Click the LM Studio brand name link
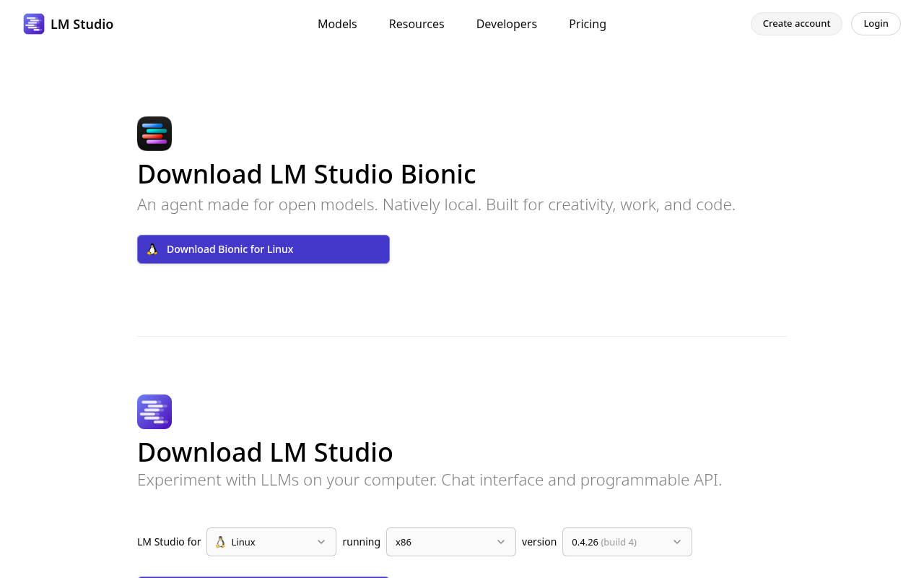 coord(82,24)
